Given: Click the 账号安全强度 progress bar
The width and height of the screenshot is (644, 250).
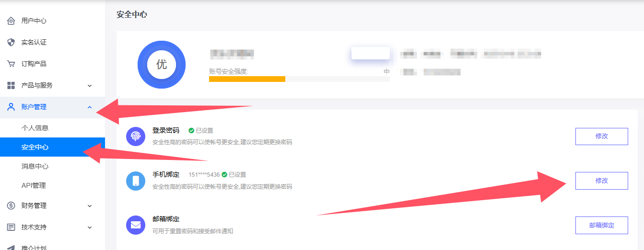Looking at the screenshot, I should pos(299,79).
